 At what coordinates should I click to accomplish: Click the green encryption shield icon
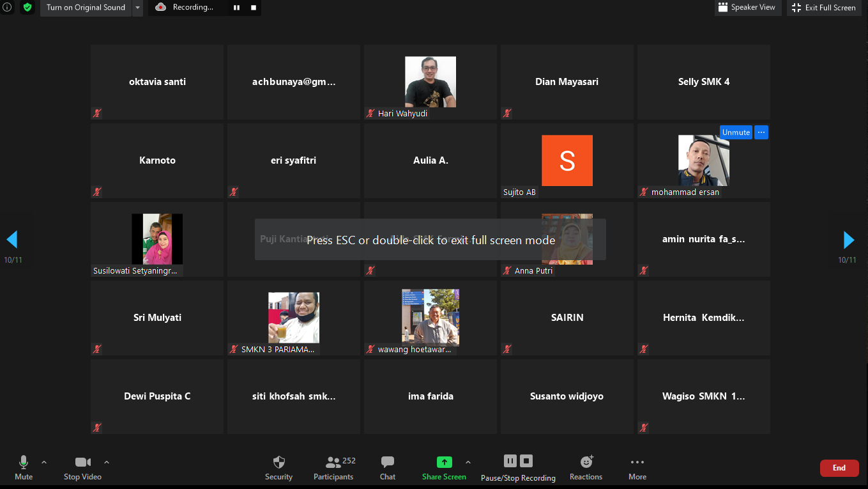(x=27, y=8)
